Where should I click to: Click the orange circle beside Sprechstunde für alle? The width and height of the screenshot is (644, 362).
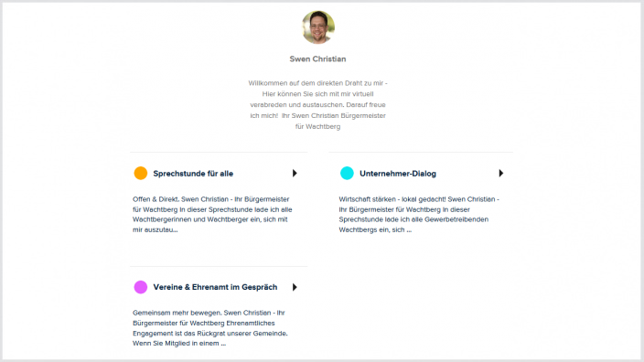pyautogui.click(x=141, y=173)
